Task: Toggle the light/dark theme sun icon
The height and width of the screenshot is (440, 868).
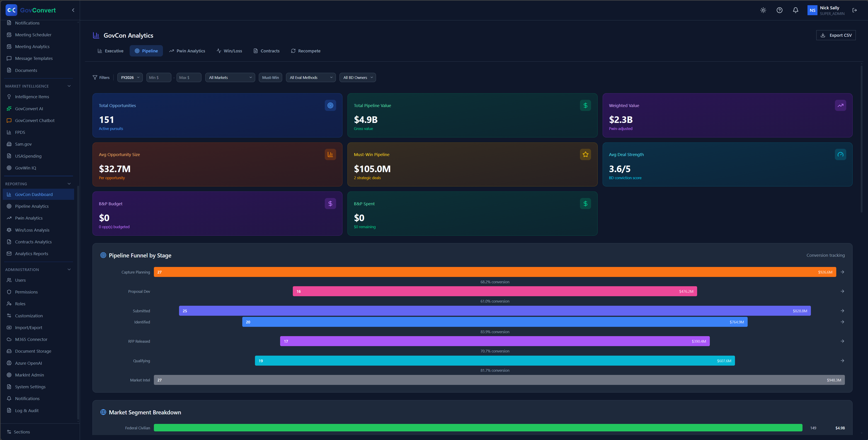Action: (x=763, y=10)
